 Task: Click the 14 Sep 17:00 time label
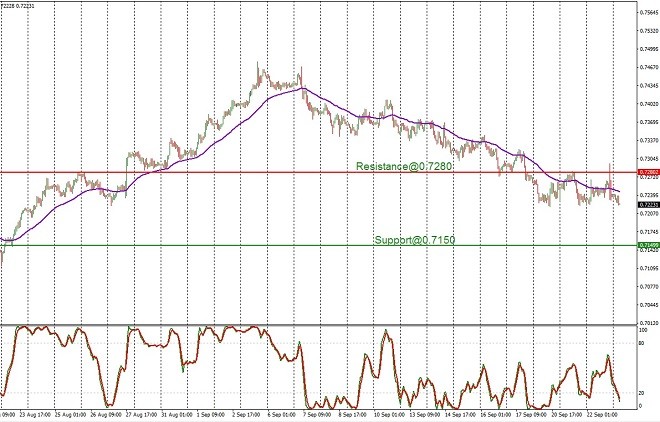pos(460,414)
